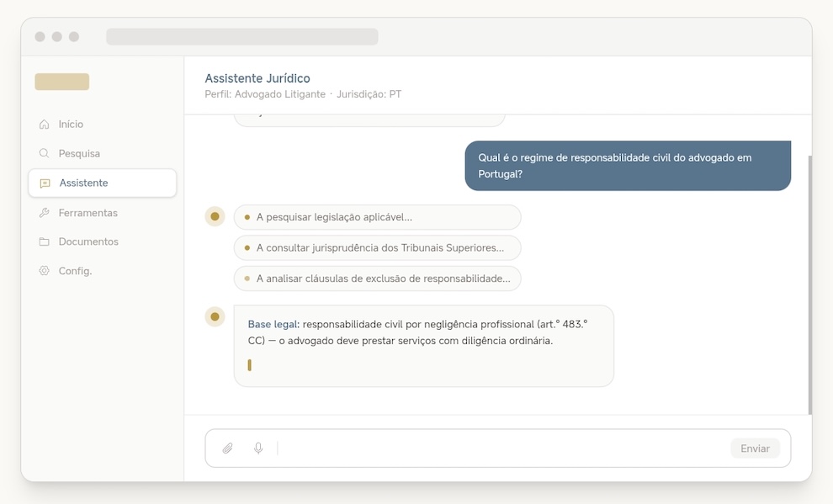Click the folder icon beside Documentos
833x504 pixels.
pyautogui.click(x=45, y=242)
